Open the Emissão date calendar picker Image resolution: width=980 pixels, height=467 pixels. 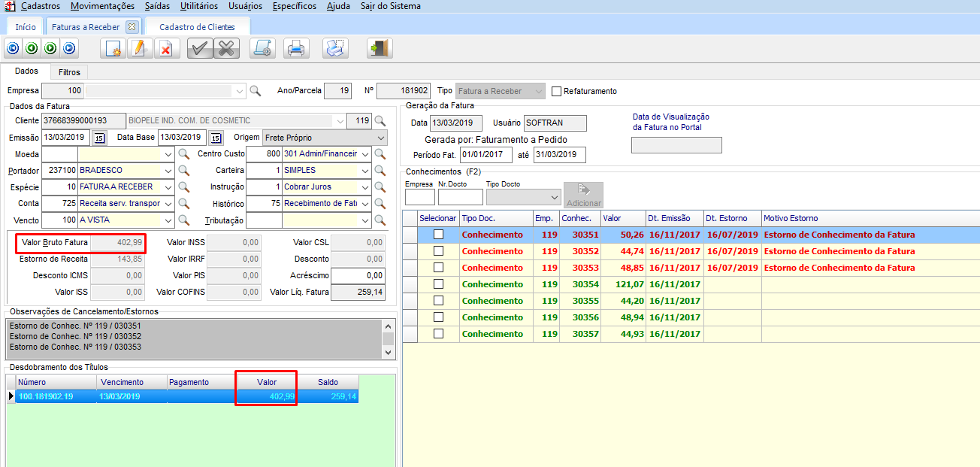99,138
